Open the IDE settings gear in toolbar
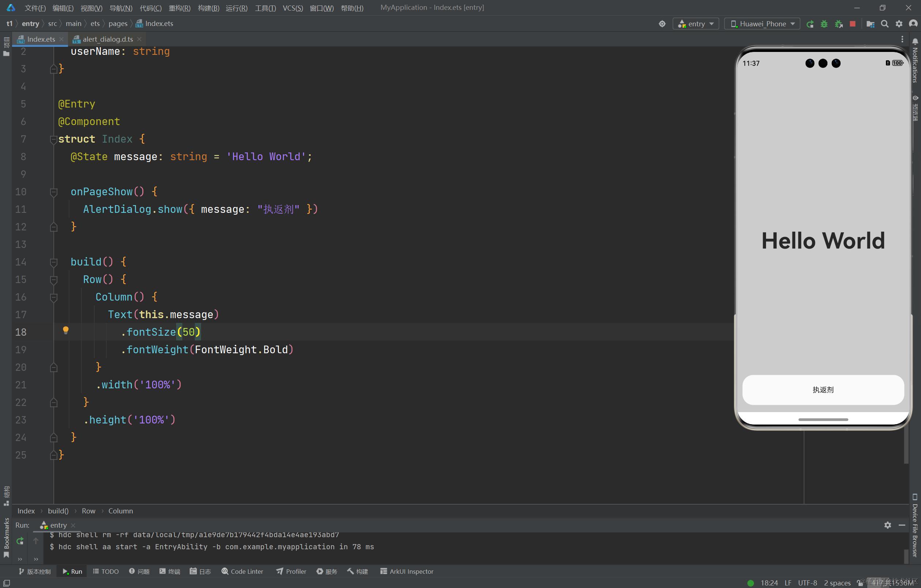Viewport: 921px width, 588px height. (x=899, y=24)
